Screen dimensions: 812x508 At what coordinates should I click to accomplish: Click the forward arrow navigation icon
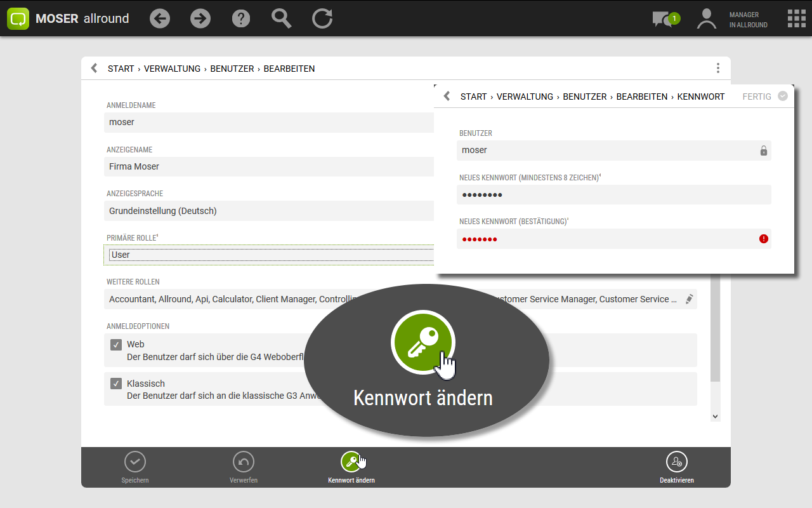click(x=200, y=18)
